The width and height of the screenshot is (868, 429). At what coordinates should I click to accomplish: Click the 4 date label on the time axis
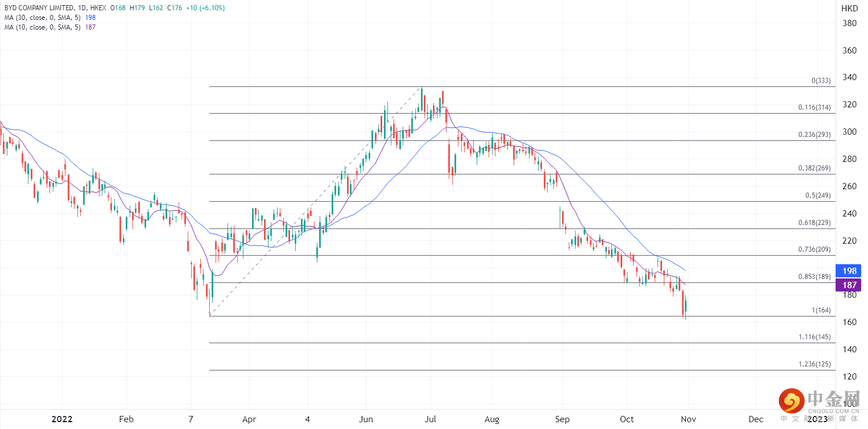[307, 419]
